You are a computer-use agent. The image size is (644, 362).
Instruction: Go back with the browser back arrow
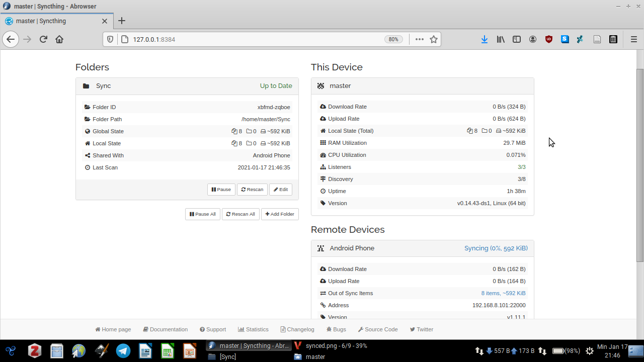[x=11, y=39]
